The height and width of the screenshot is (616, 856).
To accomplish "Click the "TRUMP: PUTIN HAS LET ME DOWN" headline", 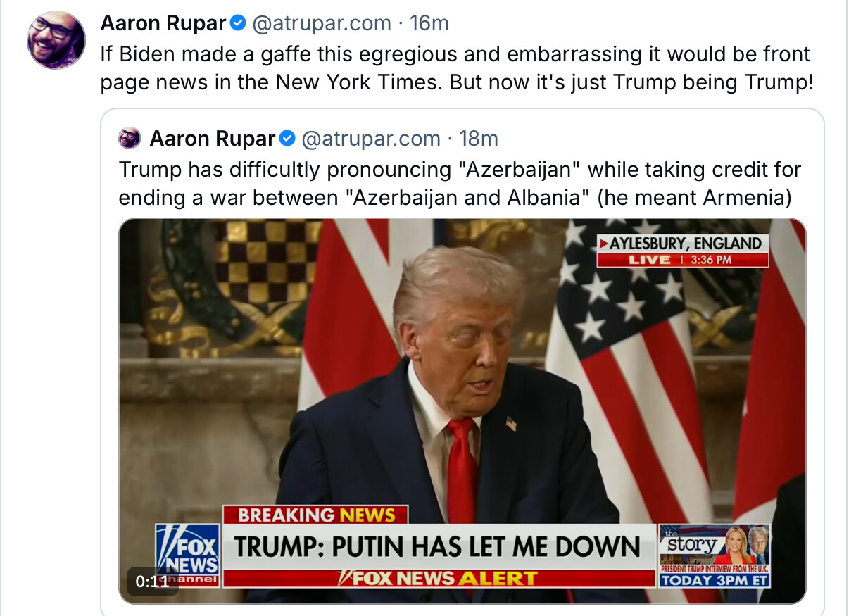I will 439,547.
